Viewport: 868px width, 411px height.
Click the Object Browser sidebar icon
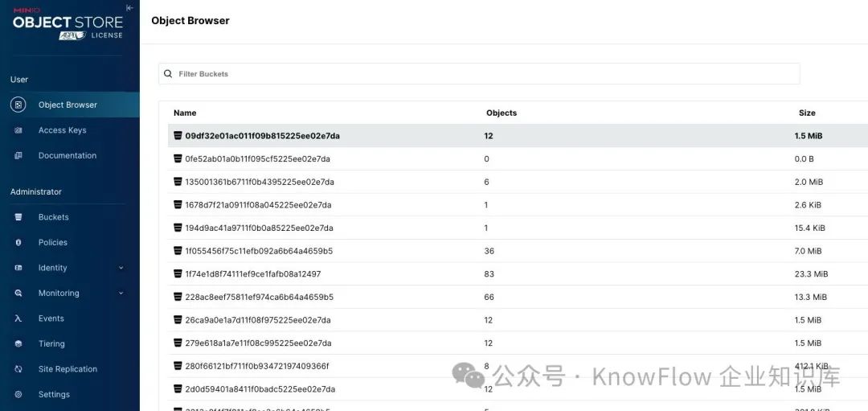pyautogui.click(x=18, y=105)
